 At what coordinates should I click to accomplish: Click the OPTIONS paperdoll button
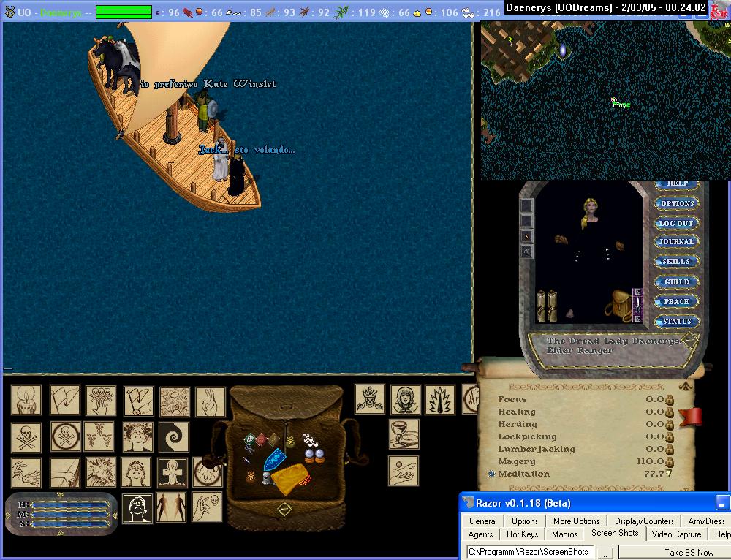tap(677, 203)
